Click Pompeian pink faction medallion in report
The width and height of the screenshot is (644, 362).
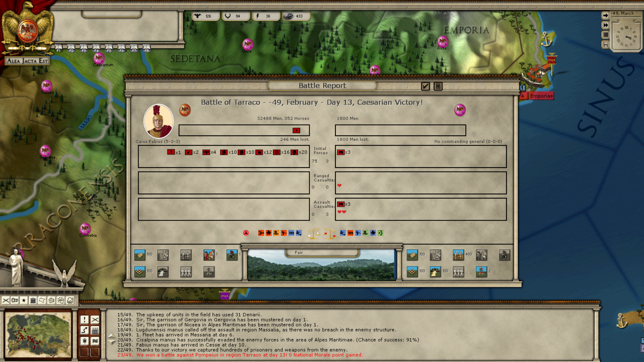click(460, 110)
